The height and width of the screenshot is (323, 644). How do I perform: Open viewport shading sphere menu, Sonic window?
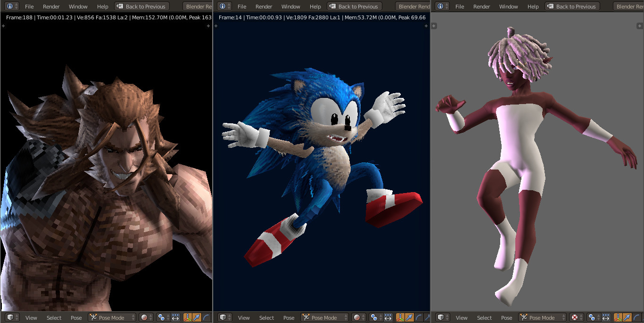[359, 317]
